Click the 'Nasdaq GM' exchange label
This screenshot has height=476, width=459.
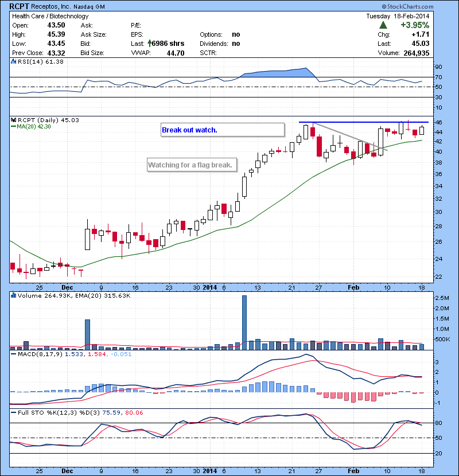pos(89,7)
